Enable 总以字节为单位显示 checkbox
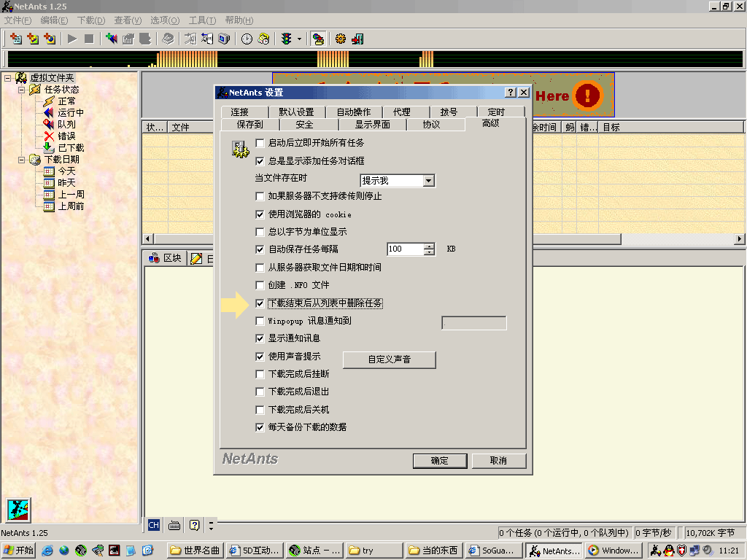Image resolution: width=747 pixels, height=560 pixels. [x=260, y=232]
